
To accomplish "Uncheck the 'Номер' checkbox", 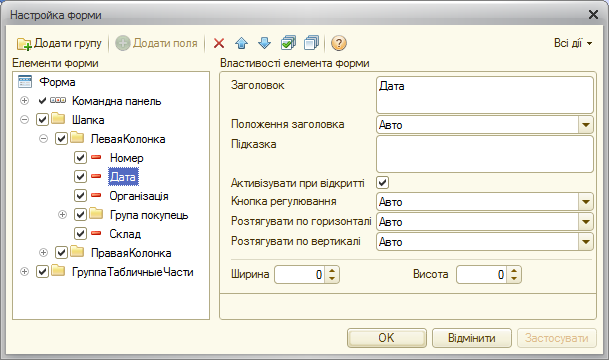I will pyautogui.click(x=80, y=157).
